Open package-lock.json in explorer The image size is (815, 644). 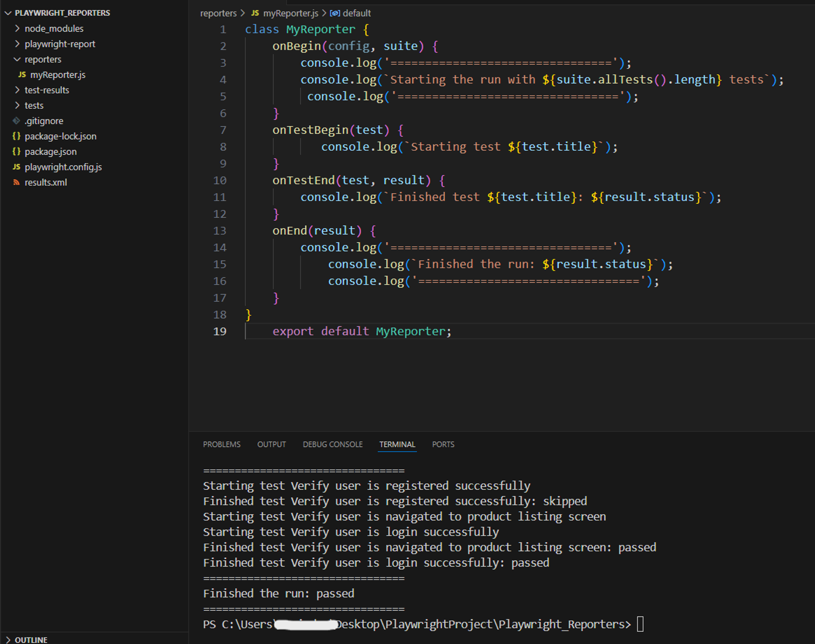(61, 136)
